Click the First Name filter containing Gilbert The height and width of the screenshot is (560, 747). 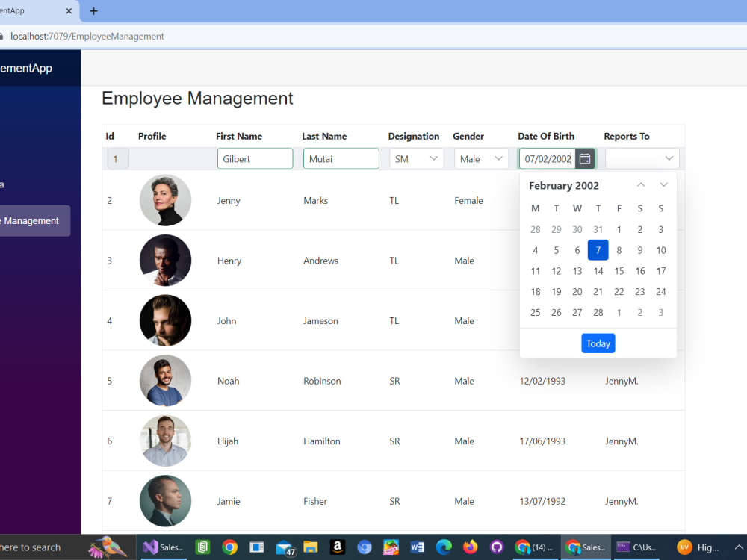coord(255,158)
